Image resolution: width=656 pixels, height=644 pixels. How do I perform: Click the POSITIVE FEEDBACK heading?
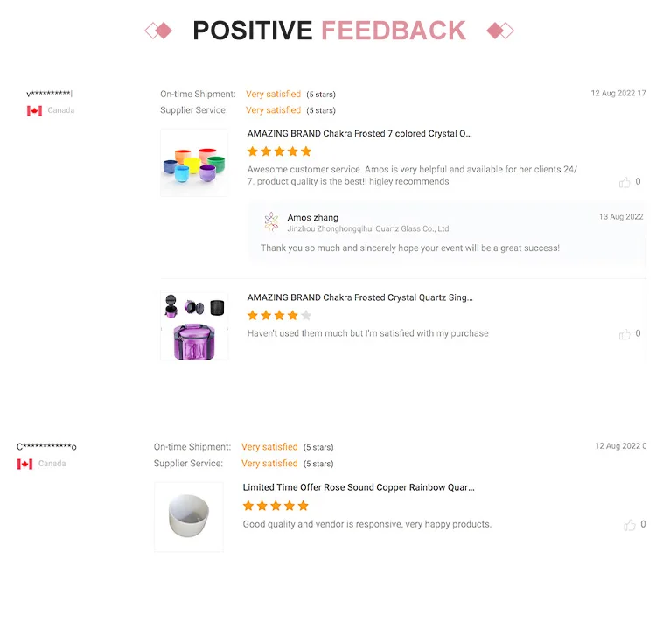pyautogui.click(x=329, y=31)
